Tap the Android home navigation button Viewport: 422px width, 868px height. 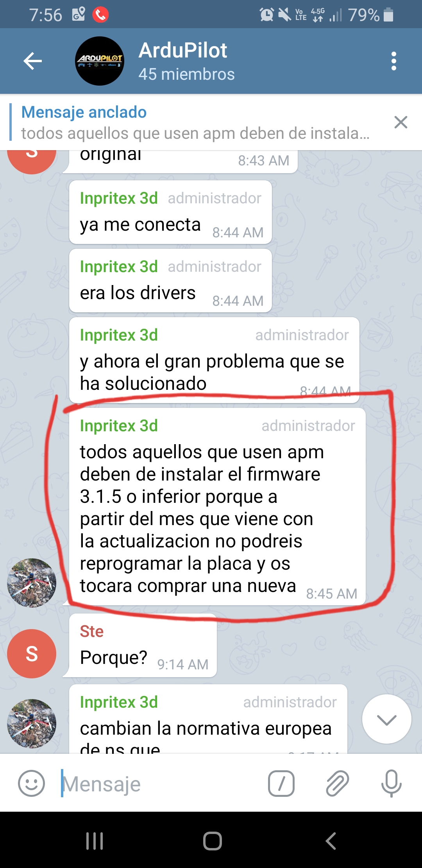tap(212, 841)
